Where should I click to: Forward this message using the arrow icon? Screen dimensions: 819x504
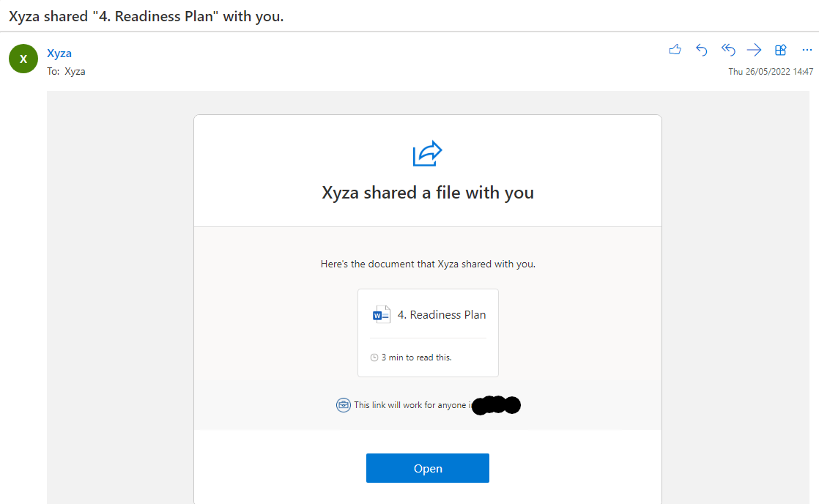(754, 50)
